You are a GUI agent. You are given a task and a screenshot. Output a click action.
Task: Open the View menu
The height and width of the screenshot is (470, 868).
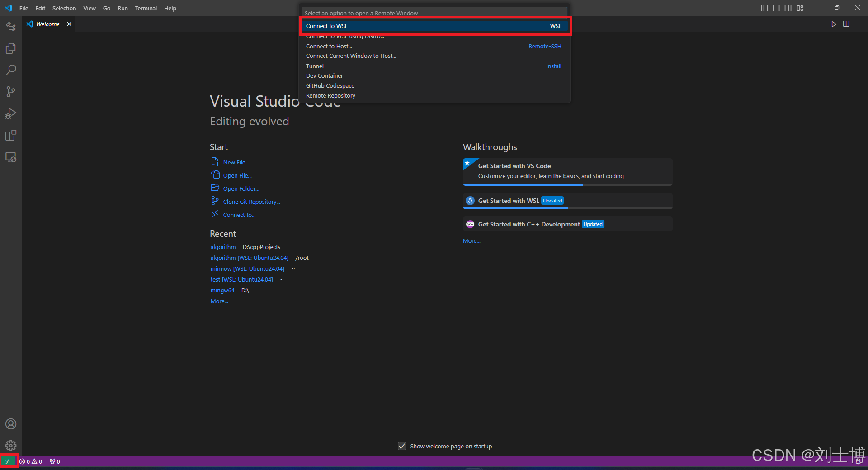90,8
